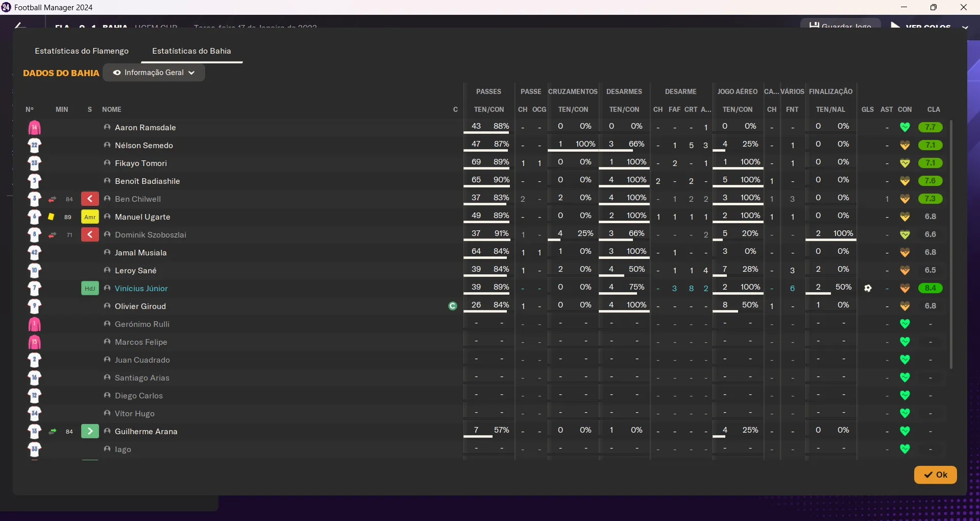The width and height of the screenshot is (980, 521).
Task: Sort by the CON condition column
Action: 905,109
